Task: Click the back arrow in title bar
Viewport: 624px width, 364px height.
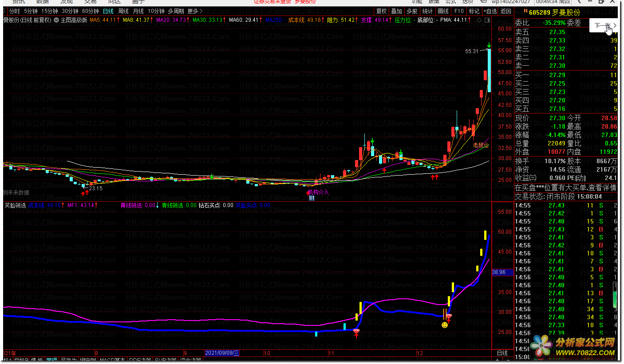Action: (579, 2)
